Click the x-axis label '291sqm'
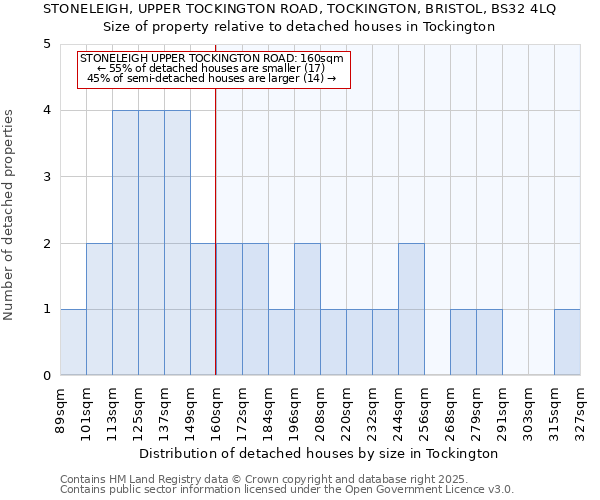The width and height of the screenshot is (600, 500). (502, 414)
